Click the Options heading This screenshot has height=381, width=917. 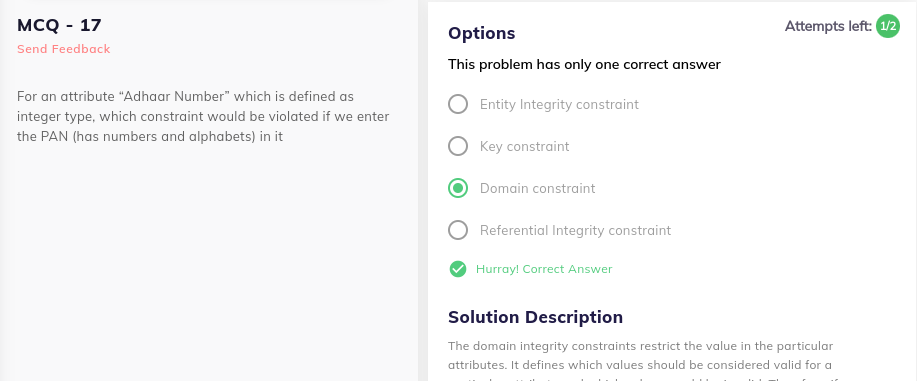(481, 33)
